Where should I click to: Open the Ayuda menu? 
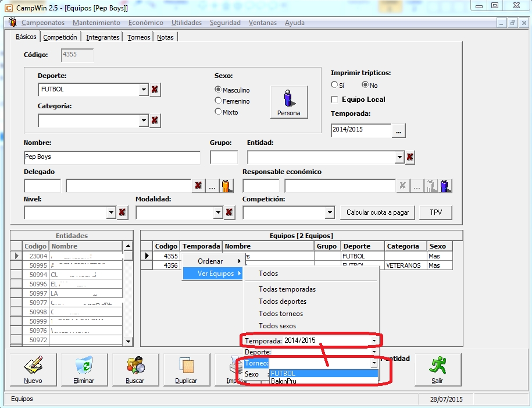[x=295, y=23]
